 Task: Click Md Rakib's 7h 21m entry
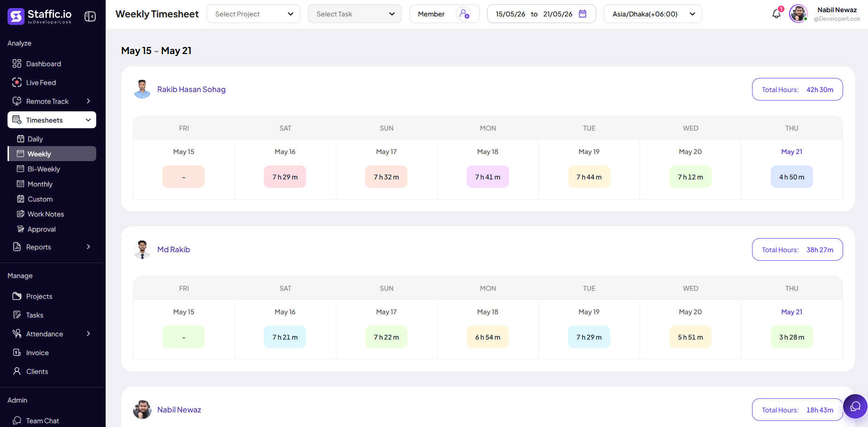click(285, 337)
